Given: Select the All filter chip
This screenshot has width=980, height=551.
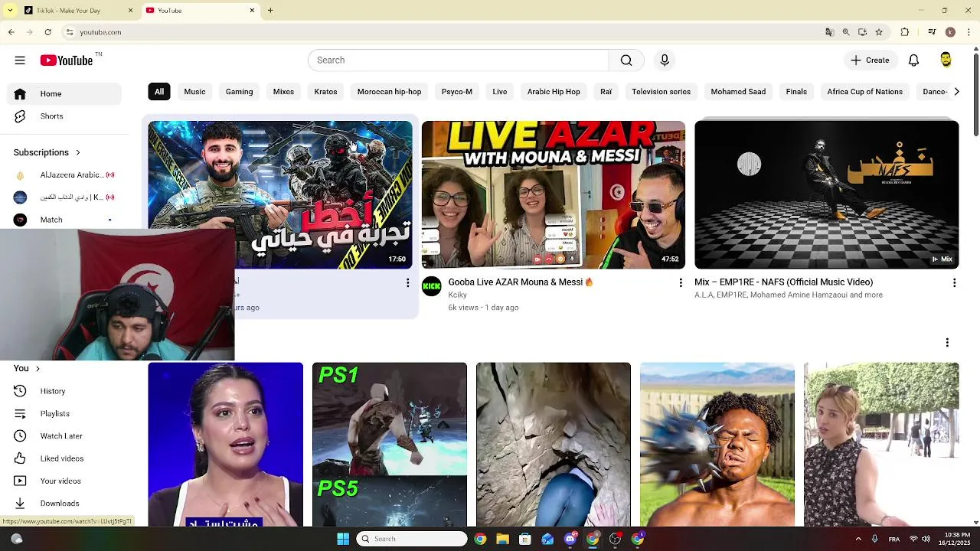Looking at the screenshot, I should coord(159,92).
